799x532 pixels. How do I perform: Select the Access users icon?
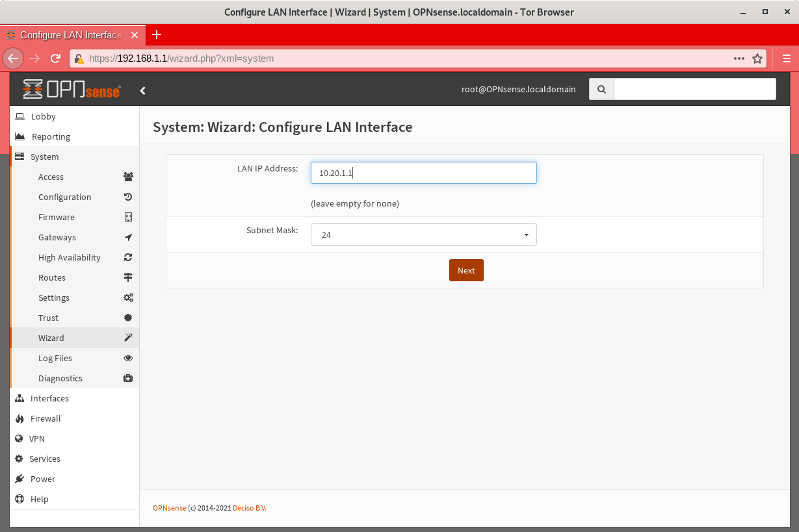(128, 177)
